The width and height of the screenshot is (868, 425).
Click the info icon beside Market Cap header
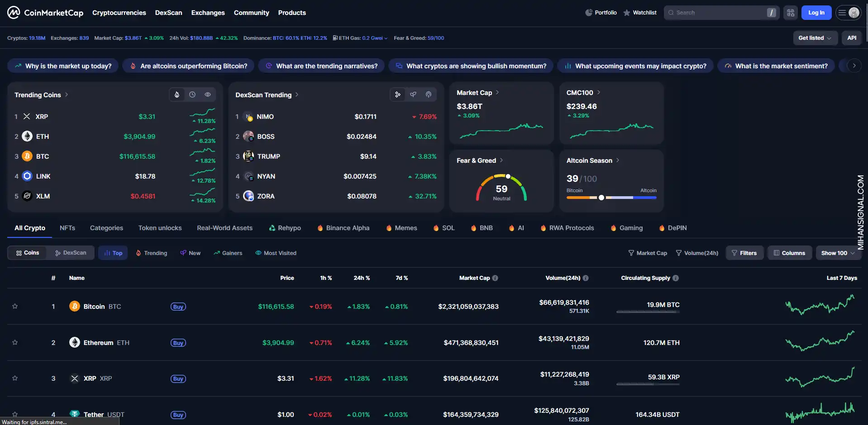(495, 278)
